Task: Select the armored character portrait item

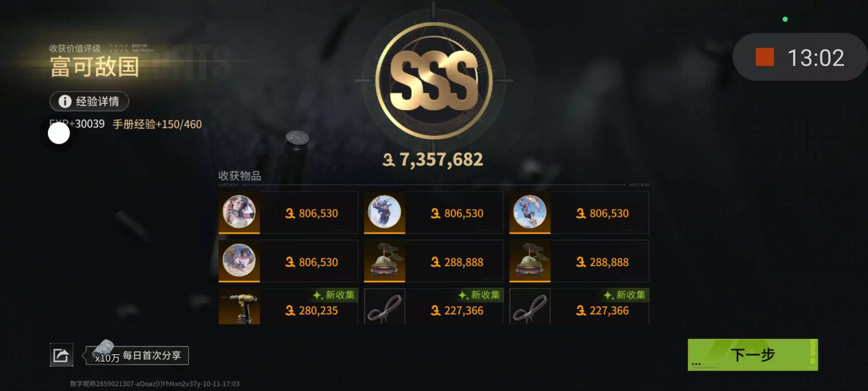Action: tap(384, 212)
